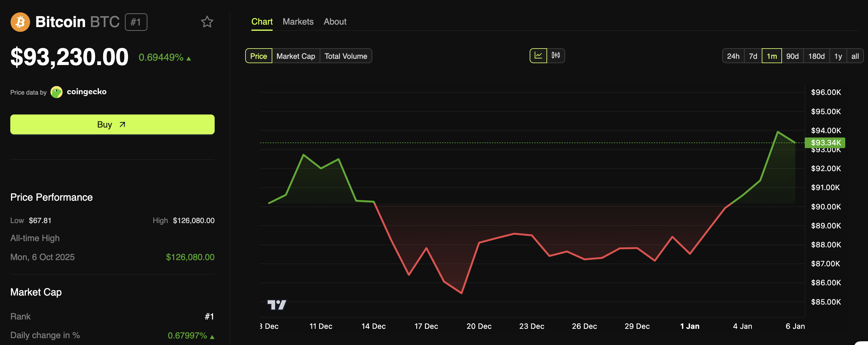
Task: Switch chart to Total Volume
Action: 346,56
